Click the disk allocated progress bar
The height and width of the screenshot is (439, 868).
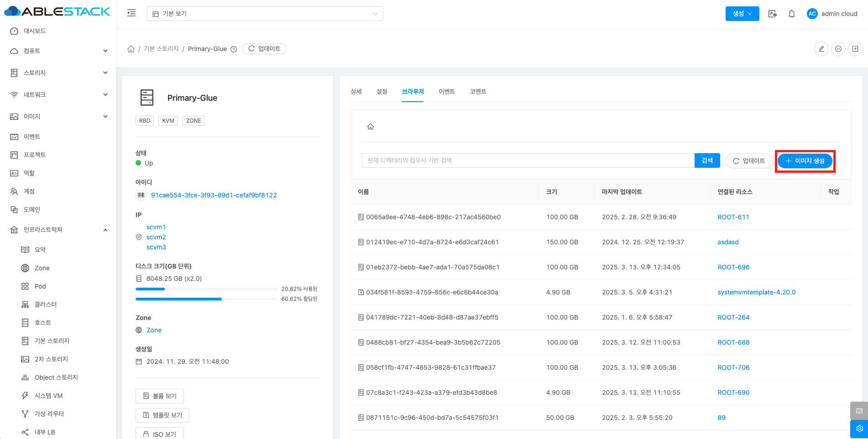[206, 299]
